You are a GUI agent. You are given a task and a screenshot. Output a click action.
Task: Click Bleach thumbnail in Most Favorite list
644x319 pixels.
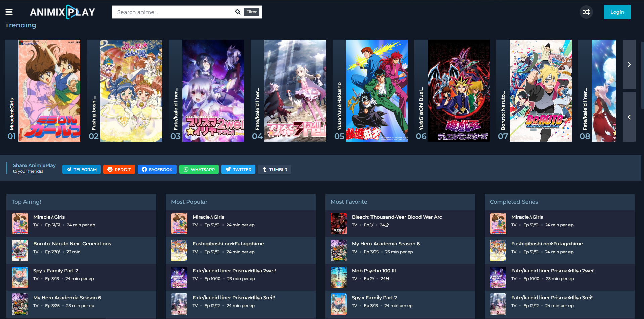click(x=339, y=224)
